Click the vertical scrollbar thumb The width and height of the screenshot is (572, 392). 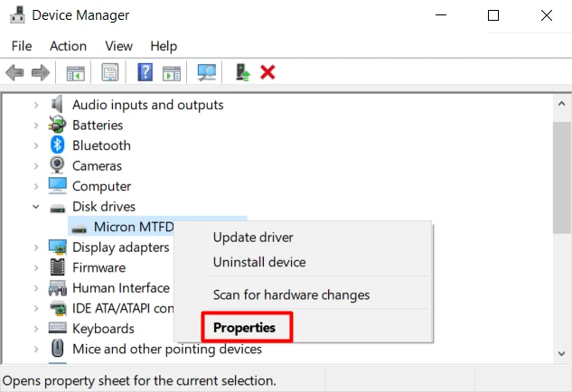(x=561, y=178)
